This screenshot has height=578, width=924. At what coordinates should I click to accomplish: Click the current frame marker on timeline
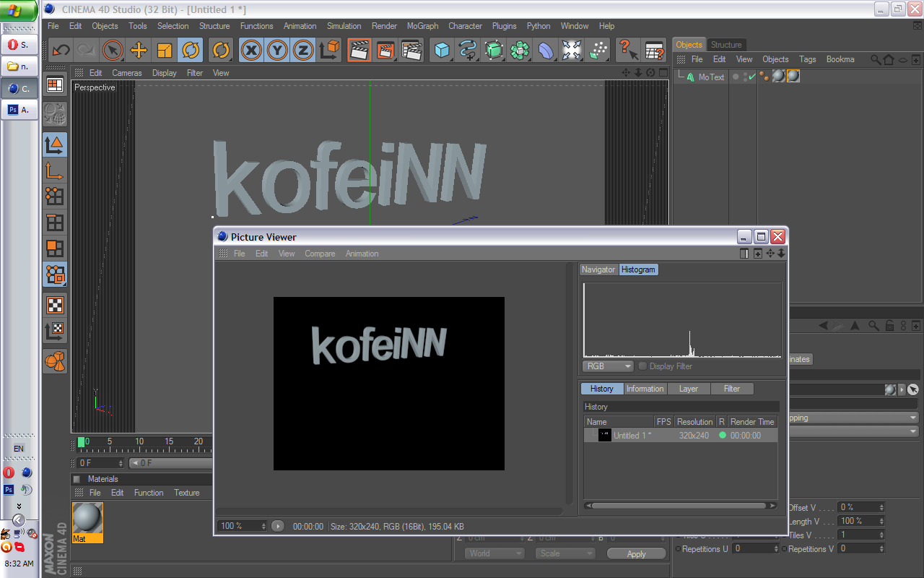81,442
